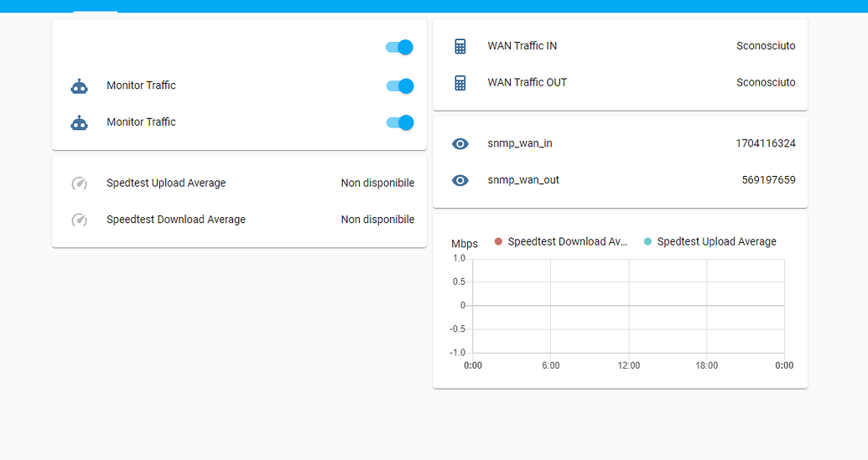
Task: Open the snmp_wan_in sensor details
Action: click(x=620, y=143)
